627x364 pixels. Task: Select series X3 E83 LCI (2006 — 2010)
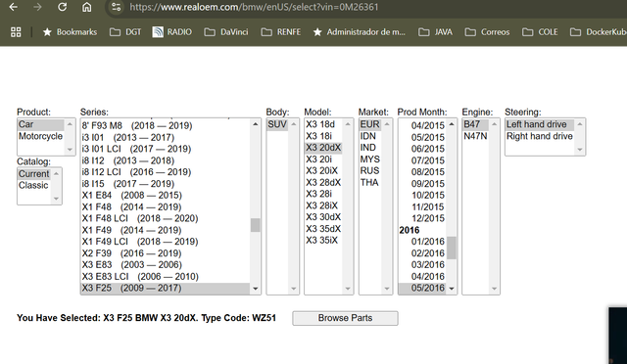click(166, 277)
